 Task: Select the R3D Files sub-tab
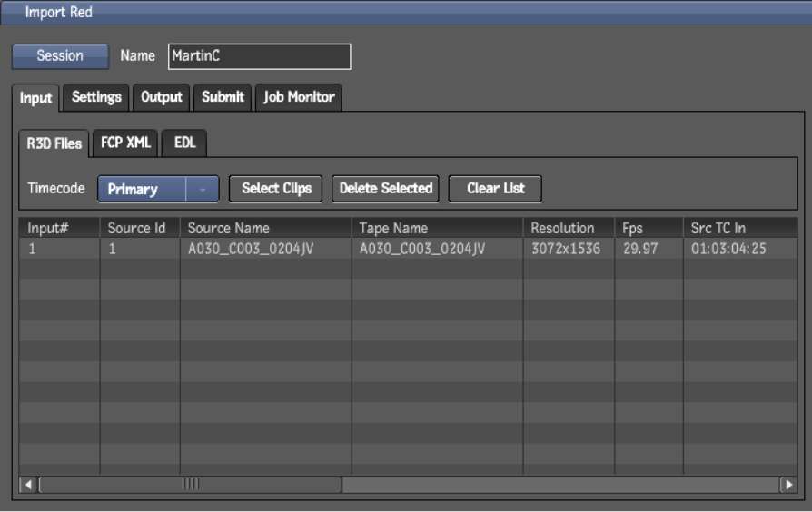pyautogui.click(x=54, y=143)
